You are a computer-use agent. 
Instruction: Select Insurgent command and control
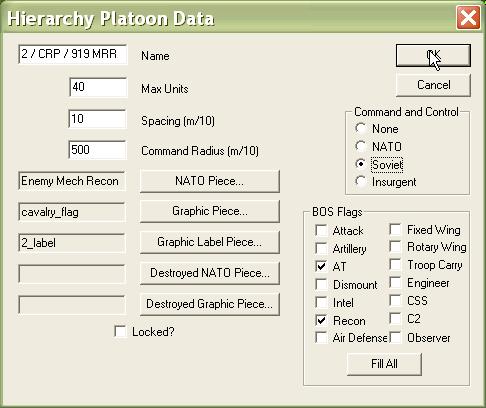(361, 182)
